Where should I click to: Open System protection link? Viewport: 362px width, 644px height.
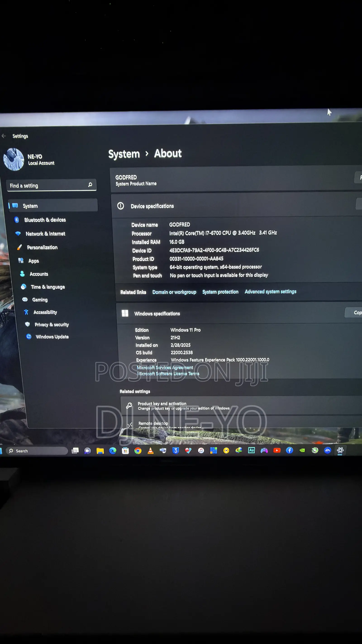click(220, 292)
